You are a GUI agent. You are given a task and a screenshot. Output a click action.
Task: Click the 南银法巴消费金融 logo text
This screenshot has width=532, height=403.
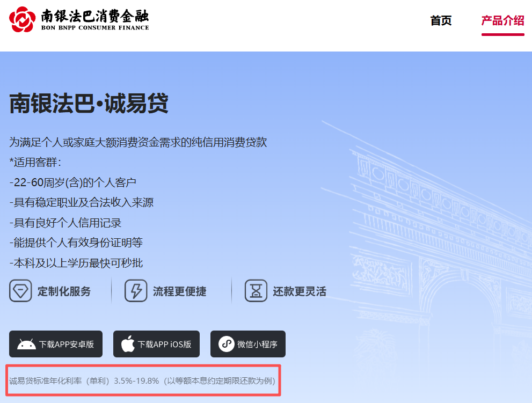tap(95, 16)
